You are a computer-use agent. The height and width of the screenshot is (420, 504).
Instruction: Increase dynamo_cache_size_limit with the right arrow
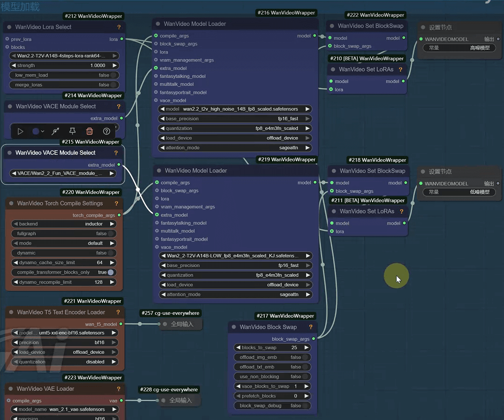click(112, 262)
